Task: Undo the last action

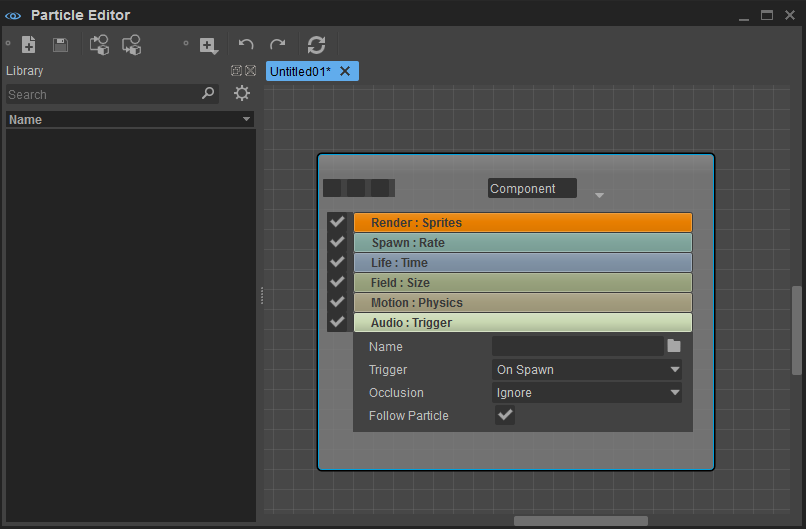Action: [246, 45]
